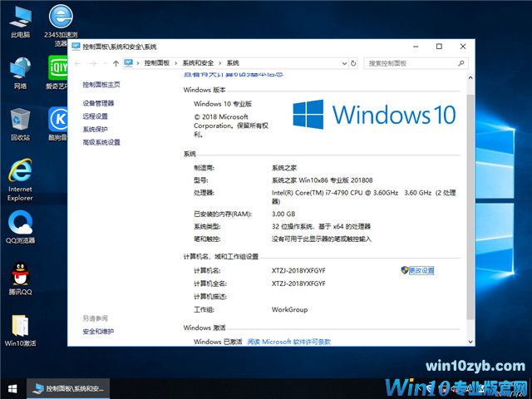Open the recent locations dropdown arrow
The height and width of the screenshot is (399, 532).
coord(105,63)
